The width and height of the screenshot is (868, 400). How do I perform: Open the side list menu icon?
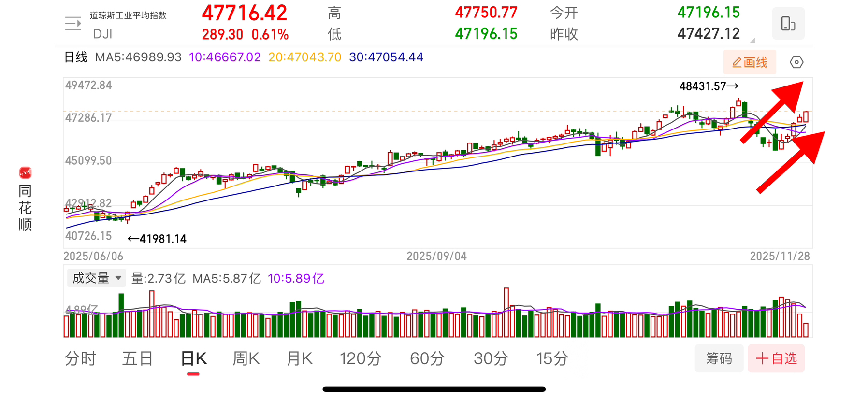73,23
